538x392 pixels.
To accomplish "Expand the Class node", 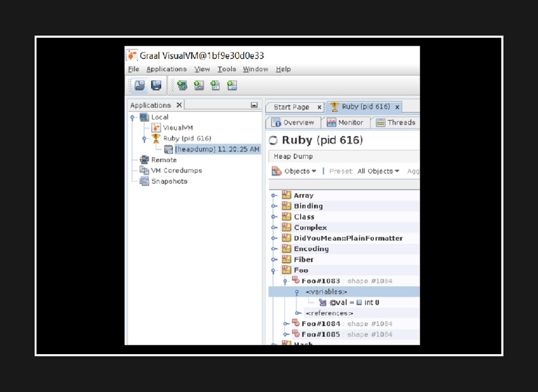I will 274,216.
